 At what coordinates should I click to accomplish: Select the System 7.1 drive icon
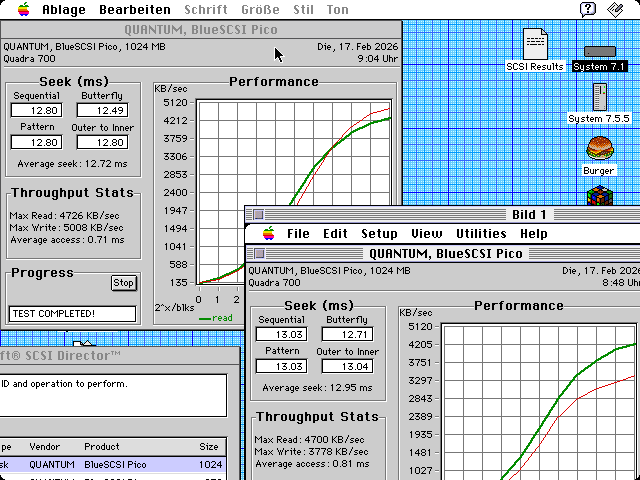(x=599, y=51)
